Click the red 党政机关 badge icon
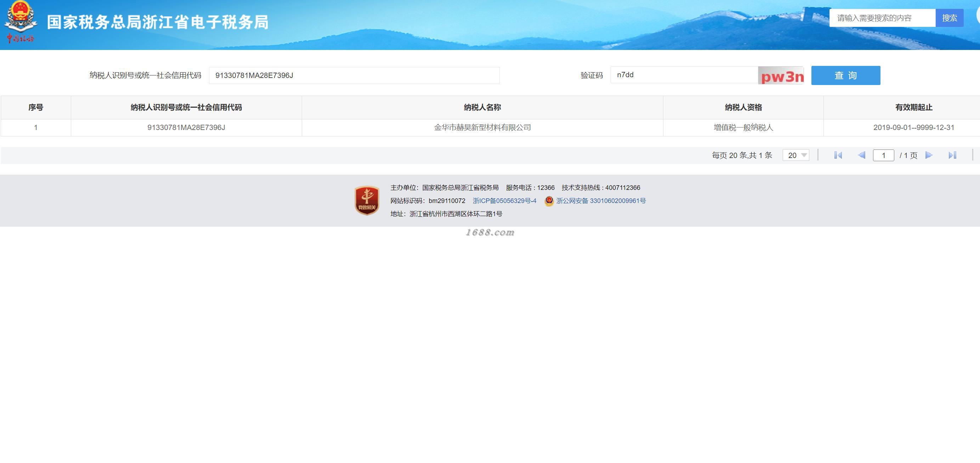 (367, 201)
